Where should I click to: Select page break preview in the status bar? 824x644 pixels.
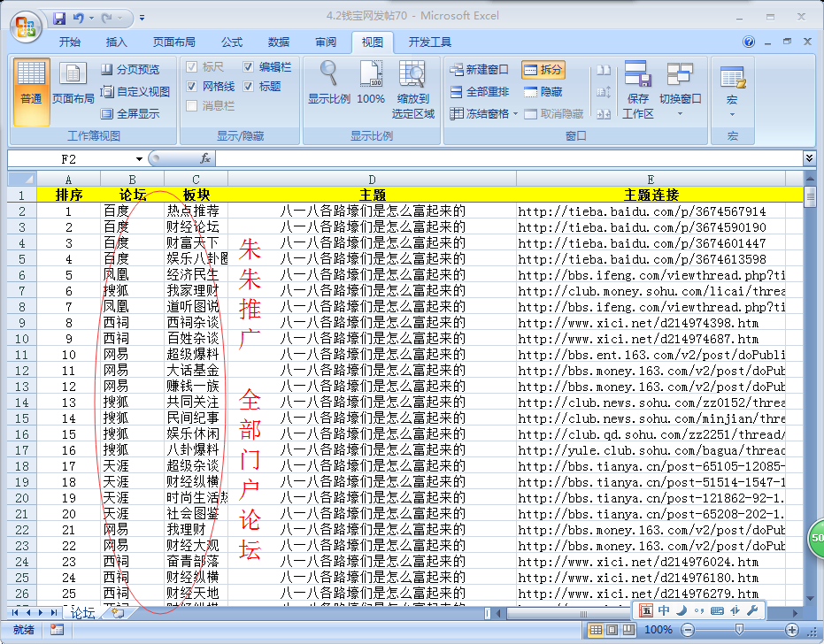click(628, 629)
